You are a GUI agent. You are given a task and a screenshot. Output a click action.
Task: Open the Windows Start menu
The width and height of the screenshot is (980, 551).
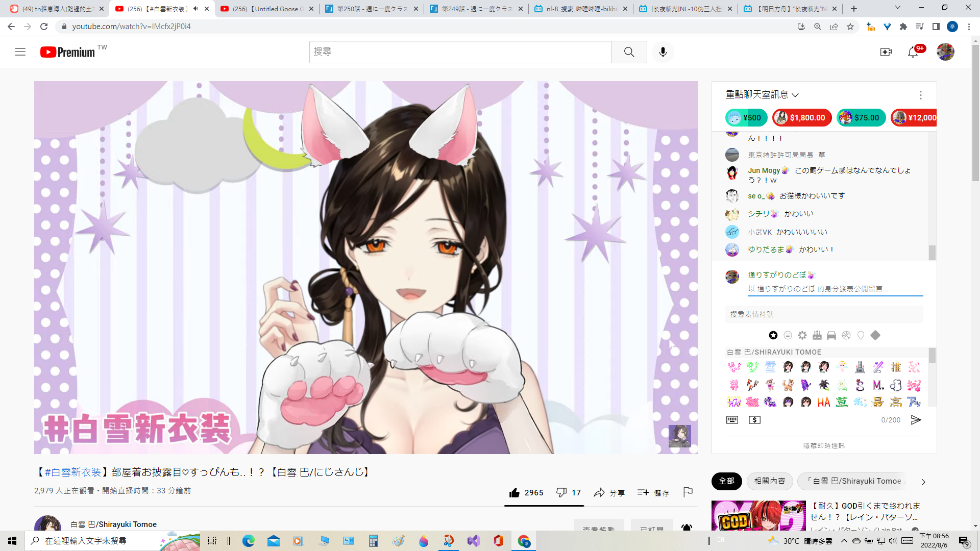point(12,541)
